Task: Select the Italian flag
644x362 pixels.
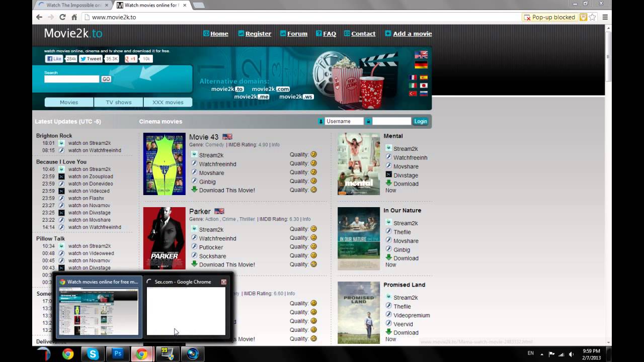Action: 413,86
